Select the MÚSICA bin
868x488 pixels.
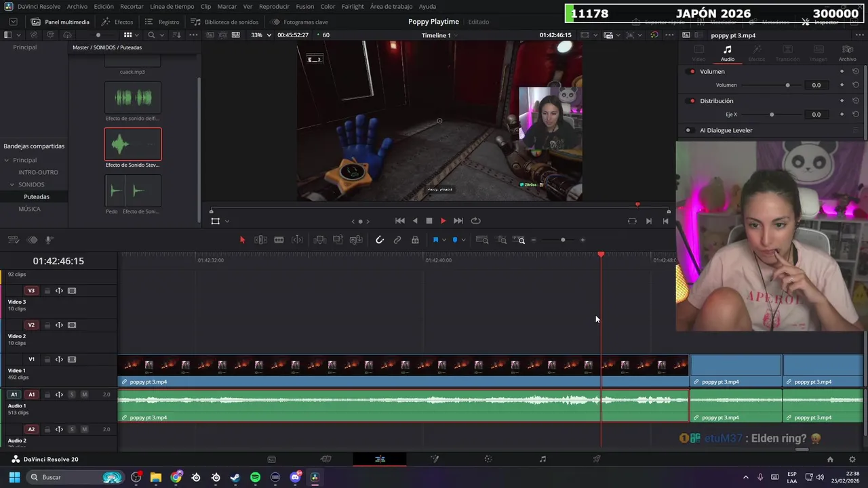[29, 209]
